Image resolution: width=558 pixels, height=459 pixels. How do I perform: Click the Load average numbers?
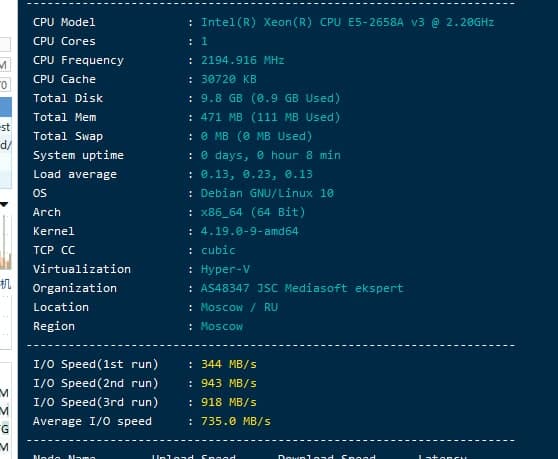pyautogui.click(x=256, y=174)
